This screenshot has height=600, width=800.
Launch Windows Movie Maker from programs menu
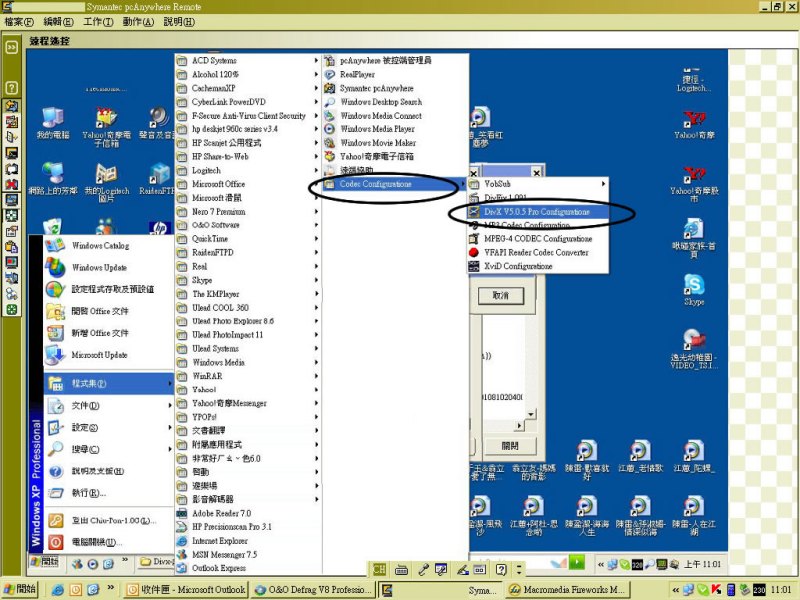pyautogui.click(x=395, y=143)
